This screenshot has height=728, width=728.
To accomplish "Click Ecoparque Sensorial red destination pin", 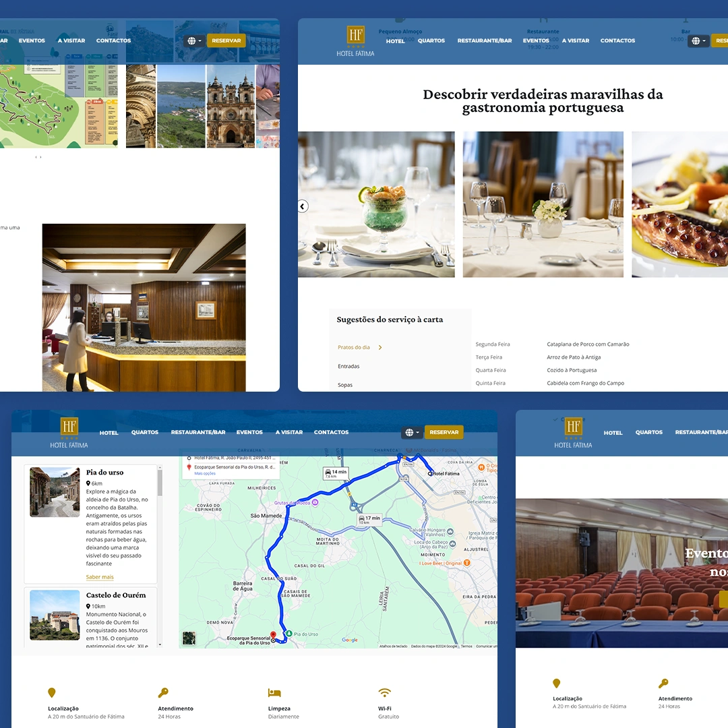I will tap(274, 635).
